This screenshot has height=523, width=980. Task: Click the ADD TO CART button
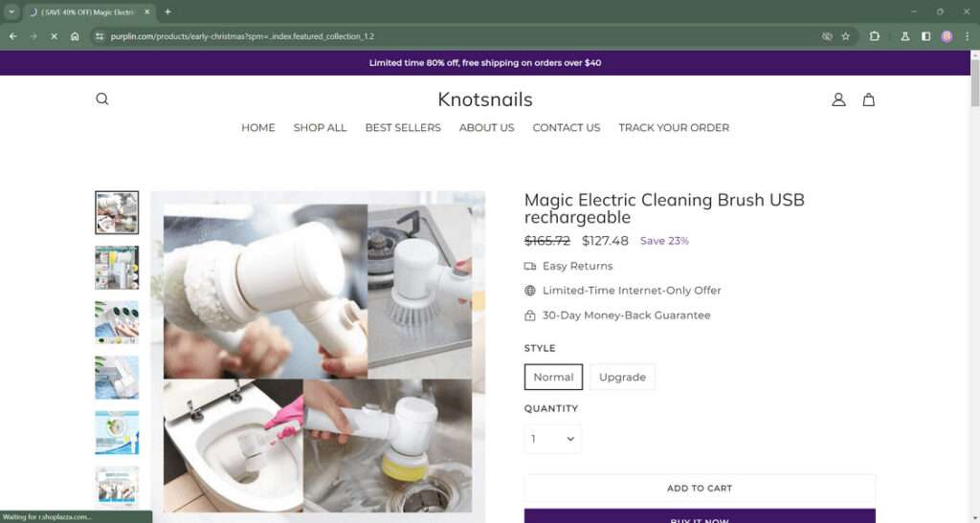click(700, 488)
